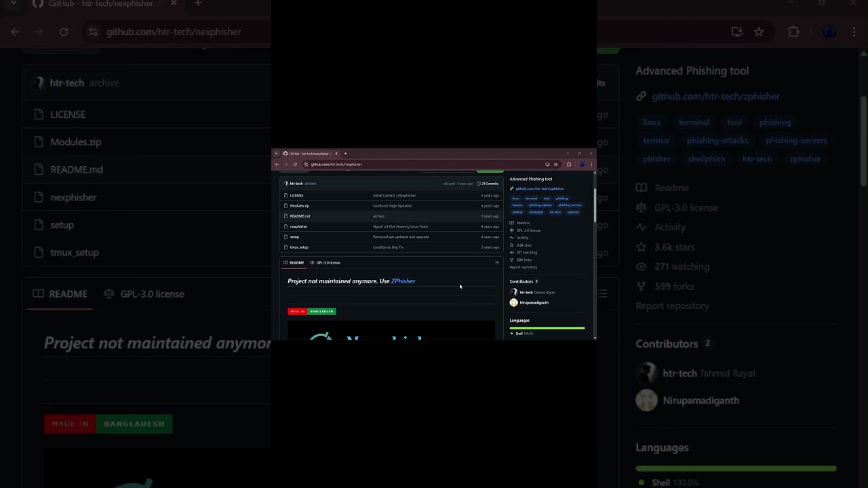868x488 pixels.
Task: Open 'Facebook Page Updated' commit message
Action: click(392, 206)
